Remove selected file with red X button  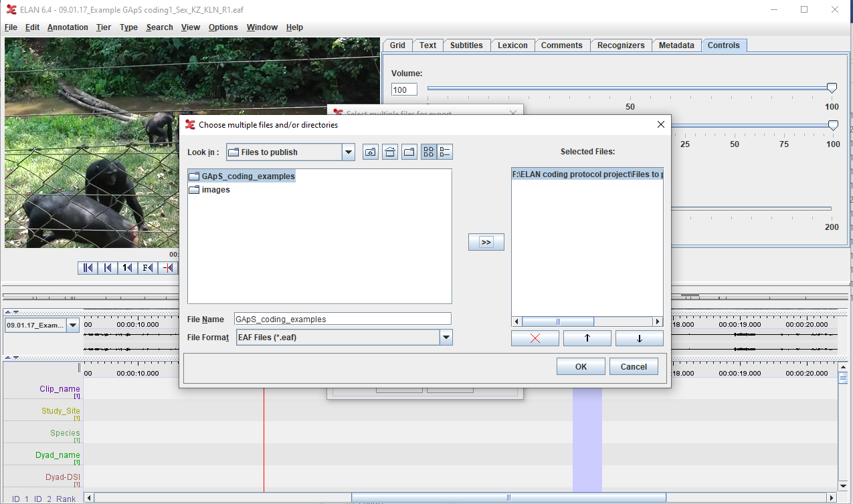(535, 338)
